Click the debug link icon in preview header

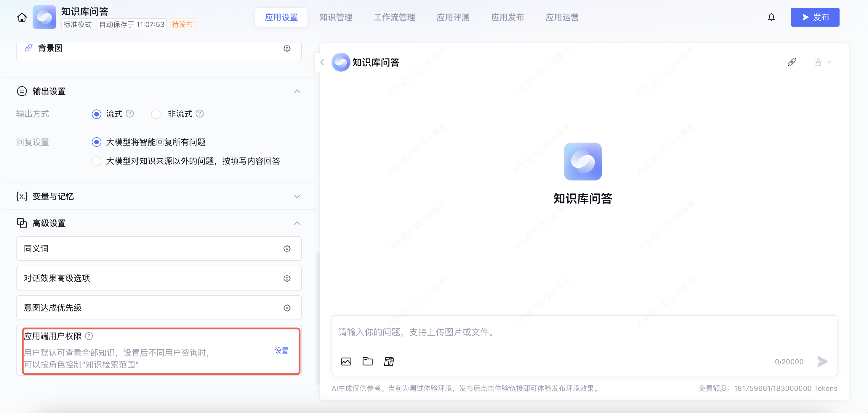(792, 62)
